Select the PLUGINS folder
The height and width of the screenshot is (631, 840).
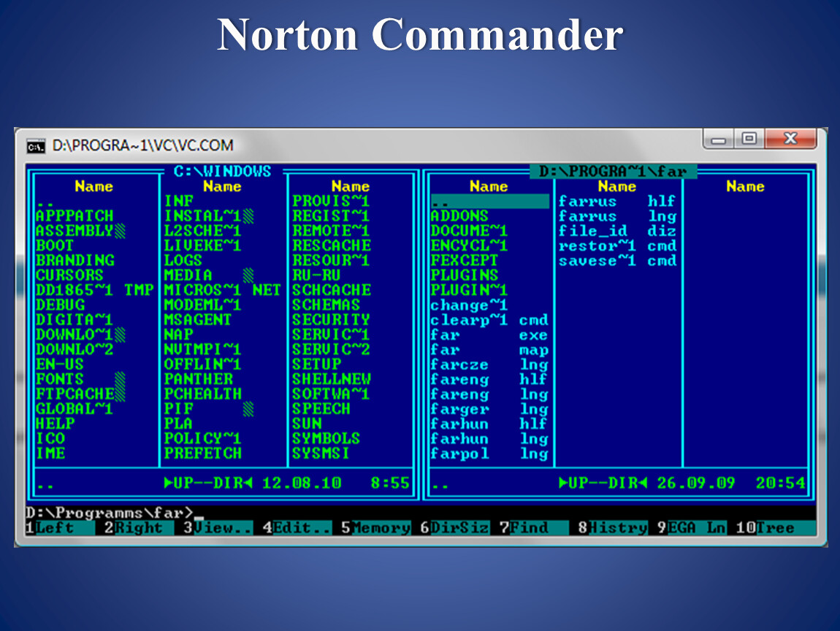pos(465,275)
